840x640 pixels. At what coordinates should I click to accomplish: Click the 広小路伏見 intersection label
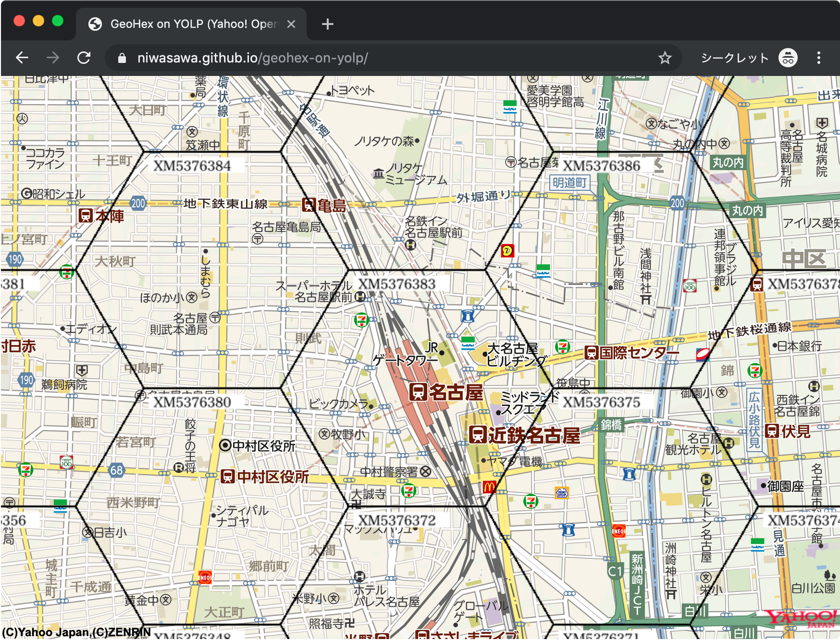click(x=754, y=420)
